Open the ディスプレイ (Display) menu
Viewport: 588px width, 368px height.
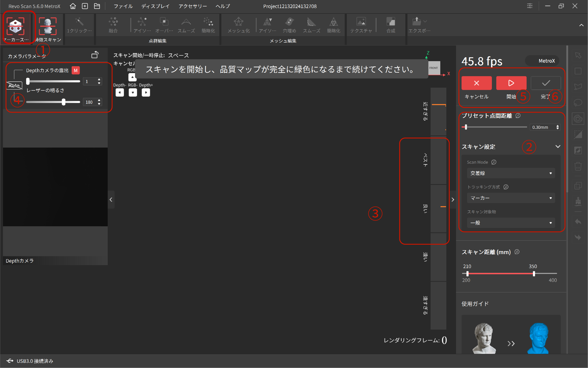(155, 6)
